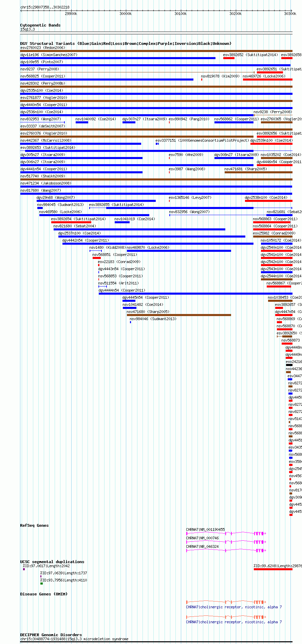Click the nsv471680 (Sharp2005) label
This screenshot has height=644, width=302.
point(148,312)
